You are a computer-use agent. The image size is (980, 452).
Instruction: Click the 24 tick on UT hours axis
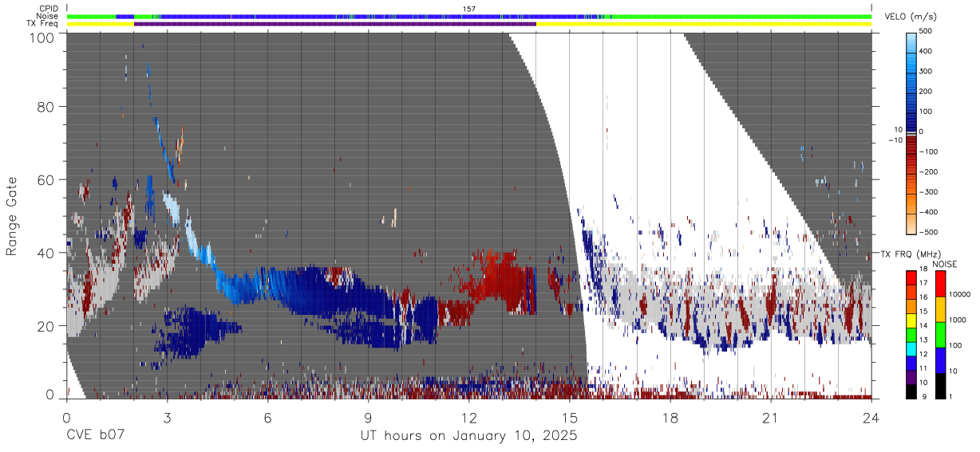click(871, 418)
